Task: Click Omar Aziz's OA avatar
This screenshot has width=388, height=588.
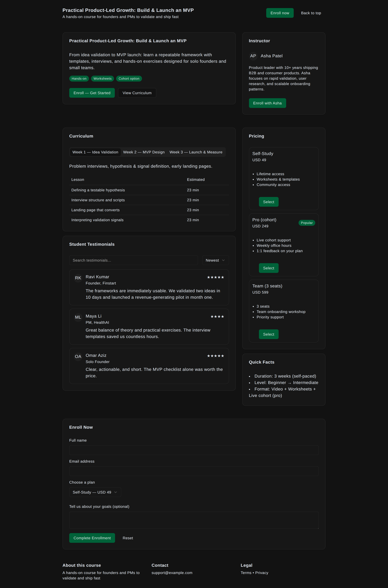Action: [78, 357]
